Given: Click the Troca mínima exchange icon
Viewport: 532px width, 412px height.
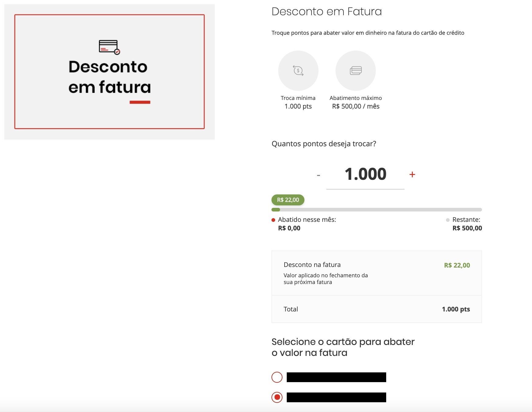Looking at the screenshot, I should (298, 71).
